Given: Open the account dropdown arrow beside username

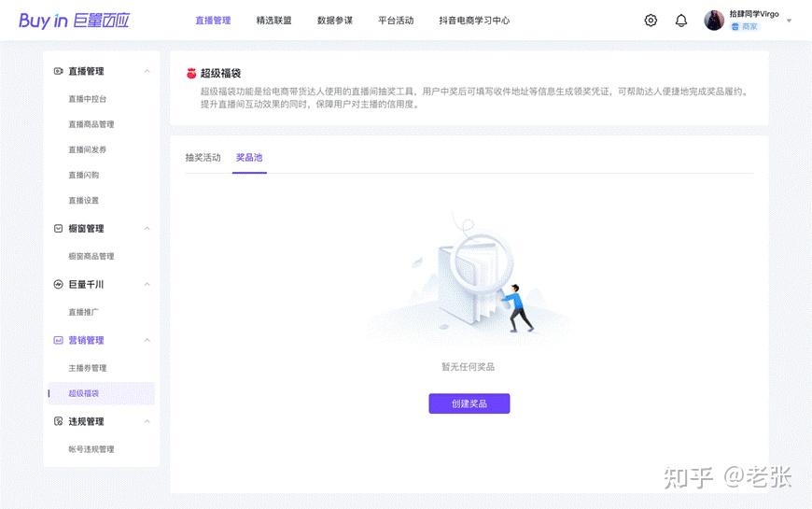Looking at the screenshot, I should 790,21.
